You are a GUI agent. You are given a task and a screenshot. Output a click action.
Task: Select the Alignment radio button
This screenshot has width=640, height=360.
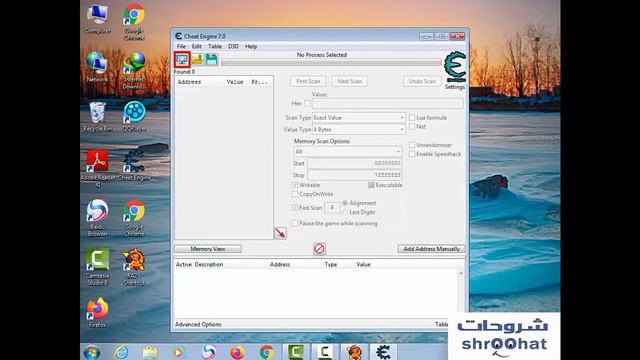coord(345,203)
